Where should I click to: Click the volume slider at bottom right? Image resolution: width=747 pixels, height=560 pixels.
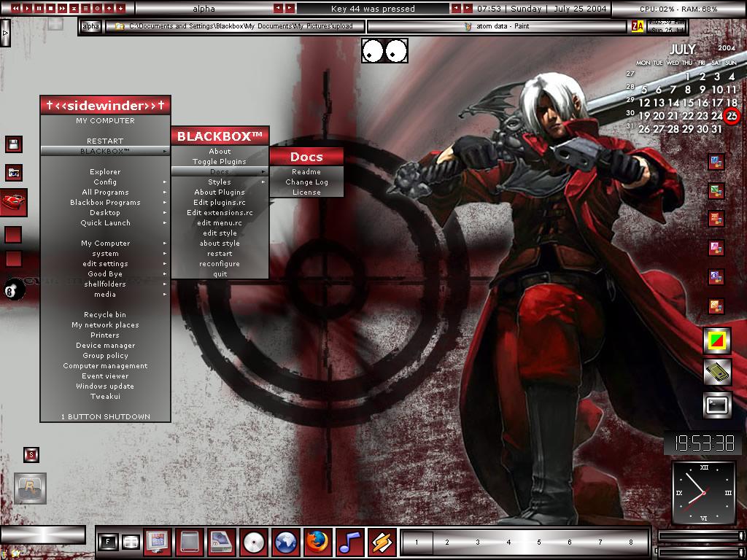point(699,537)
